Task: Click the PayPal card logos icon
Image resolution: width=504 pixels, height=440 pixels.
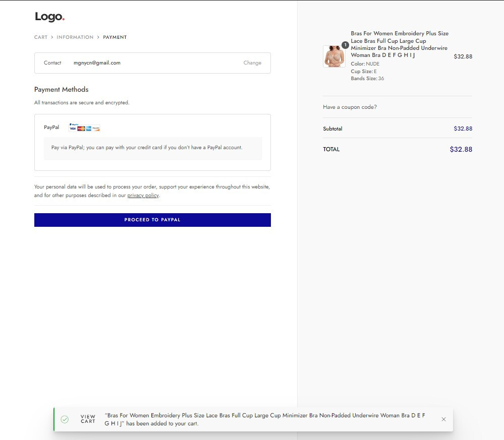Action: [x=85, y=128]
